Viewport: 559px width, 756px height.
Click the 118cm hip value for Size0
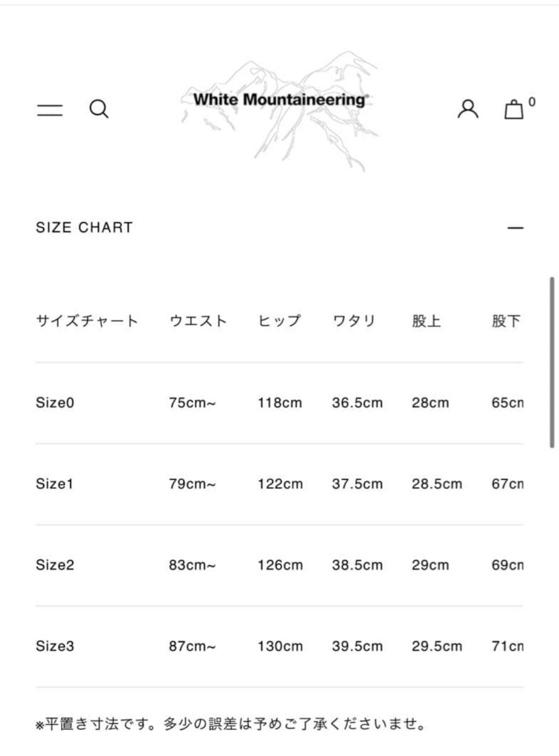(279, 403)
